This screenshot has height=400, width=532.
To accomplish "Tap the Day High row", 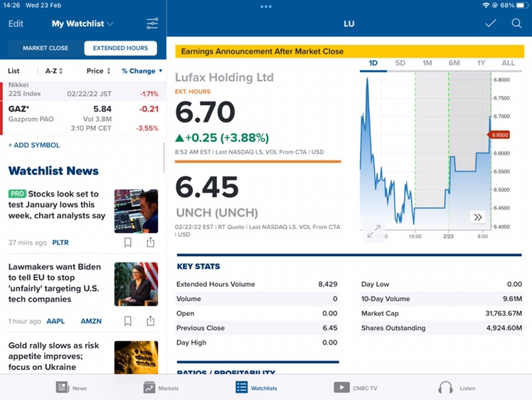I will point(257,342).
